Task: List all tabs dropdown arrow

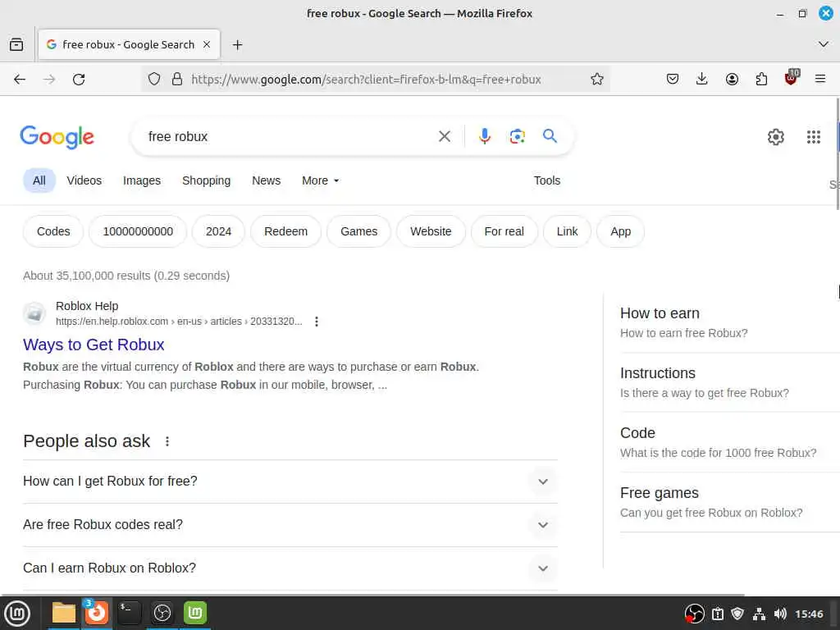Action: click(824, 44)
